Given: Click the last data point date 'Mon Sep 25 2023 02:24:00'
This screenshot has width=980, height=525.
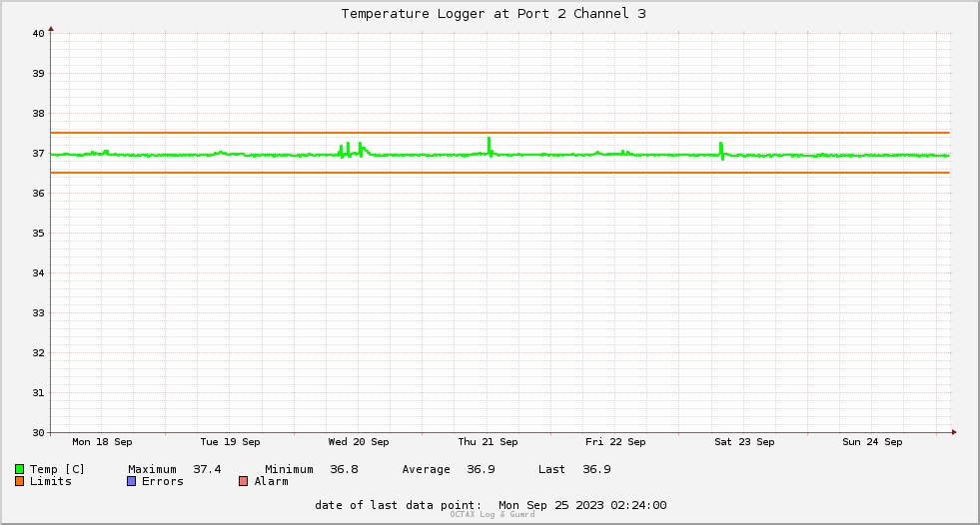Looking at the screenshot, I should (582, 505).
